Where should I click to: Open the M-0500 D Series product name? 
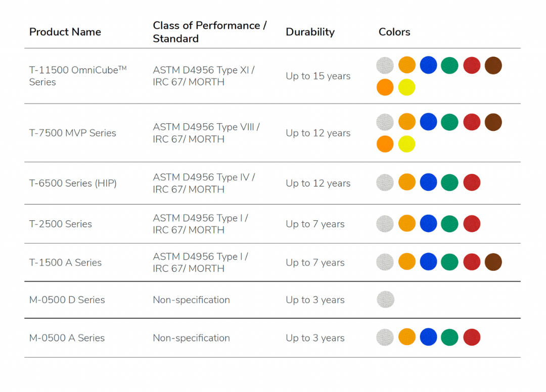pyautogui.click(x=67, y=300)
